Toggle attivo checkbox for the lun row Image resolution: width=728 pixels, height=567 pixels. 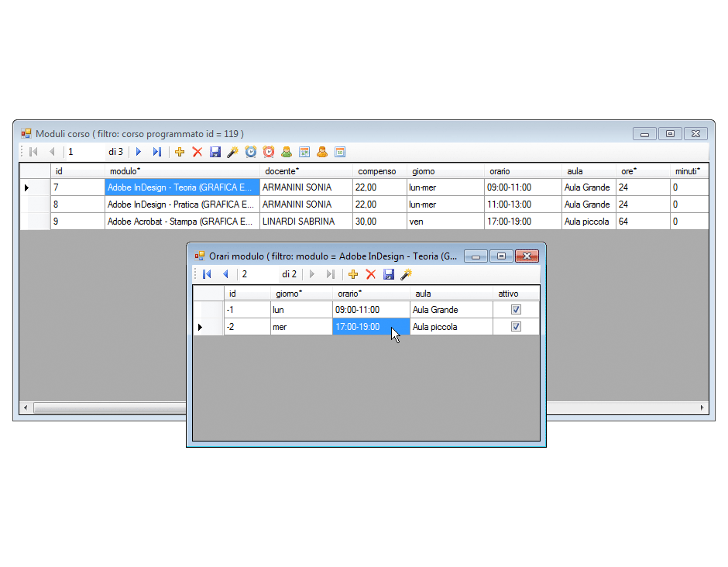click(x=516, y=309)
